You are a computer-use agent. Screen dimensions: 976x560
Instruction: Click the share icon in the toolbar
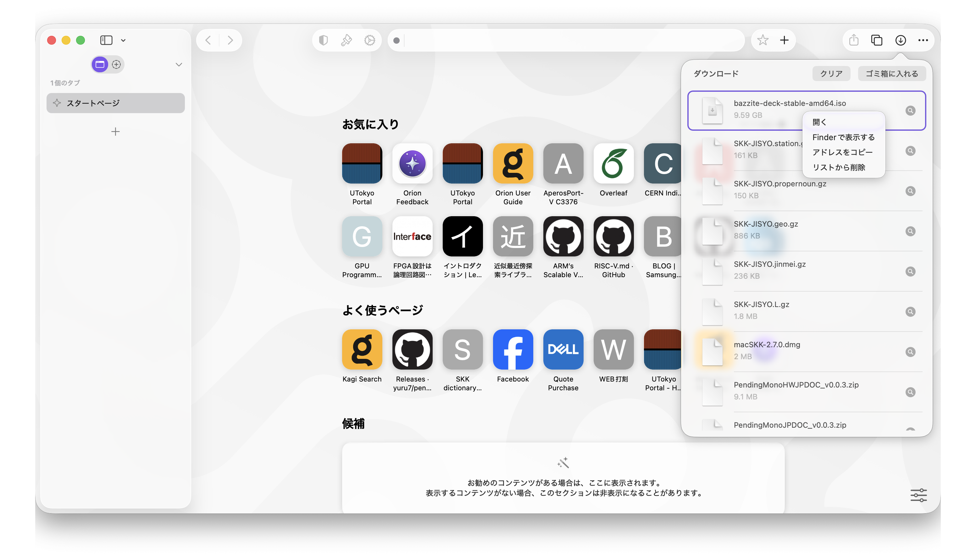[854, 40]
